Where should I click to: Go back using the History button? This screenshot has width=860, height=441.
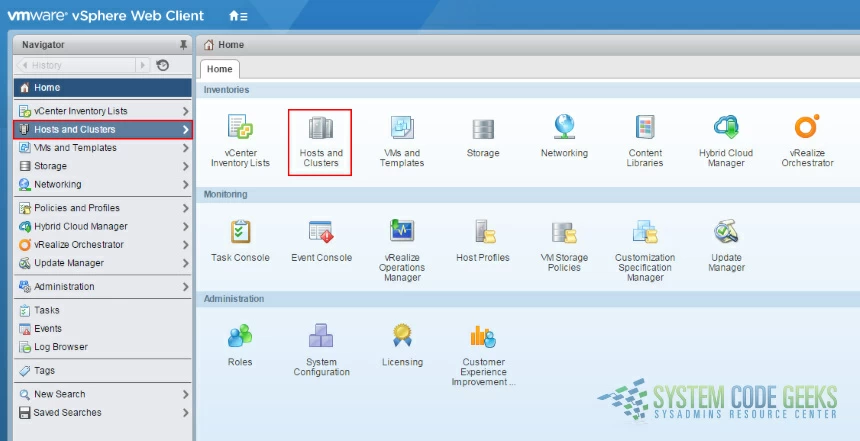coord(76,65)
